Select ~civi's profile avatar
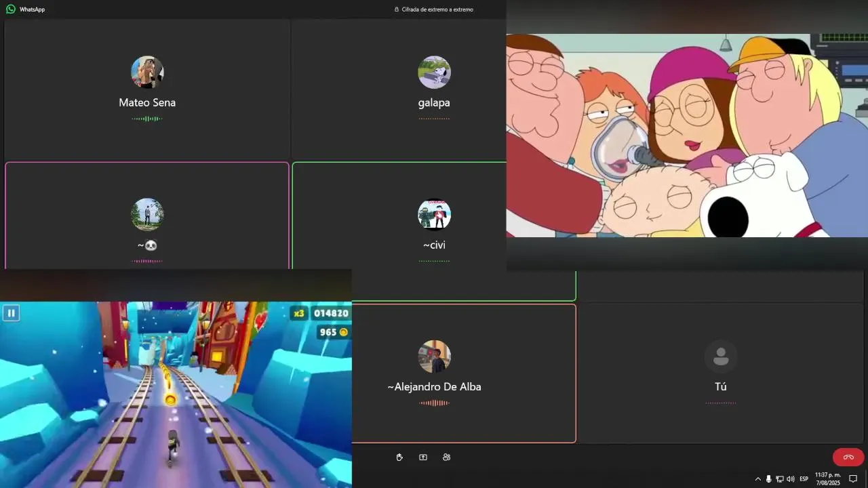The width and height of the screenshot is (868, 488). tap(434, 215)
